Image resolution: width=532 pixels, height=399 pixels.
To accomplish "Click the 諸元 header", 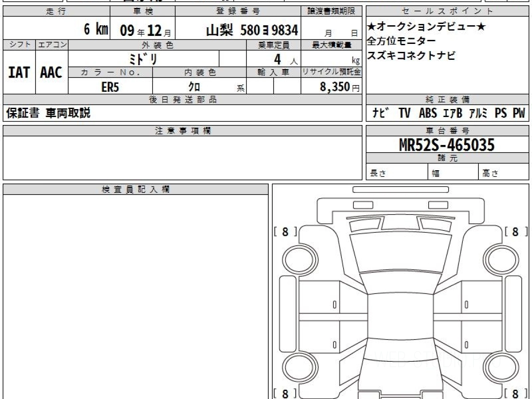I will [x=448, y=158].
